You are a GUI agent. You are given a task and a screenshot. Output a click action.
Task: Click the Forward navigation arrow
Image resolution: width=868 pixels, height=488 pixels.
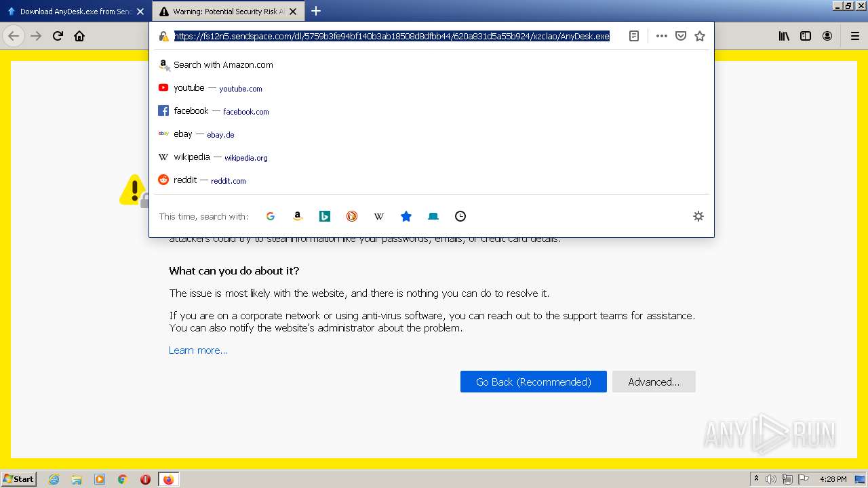[x=36, y=36]
